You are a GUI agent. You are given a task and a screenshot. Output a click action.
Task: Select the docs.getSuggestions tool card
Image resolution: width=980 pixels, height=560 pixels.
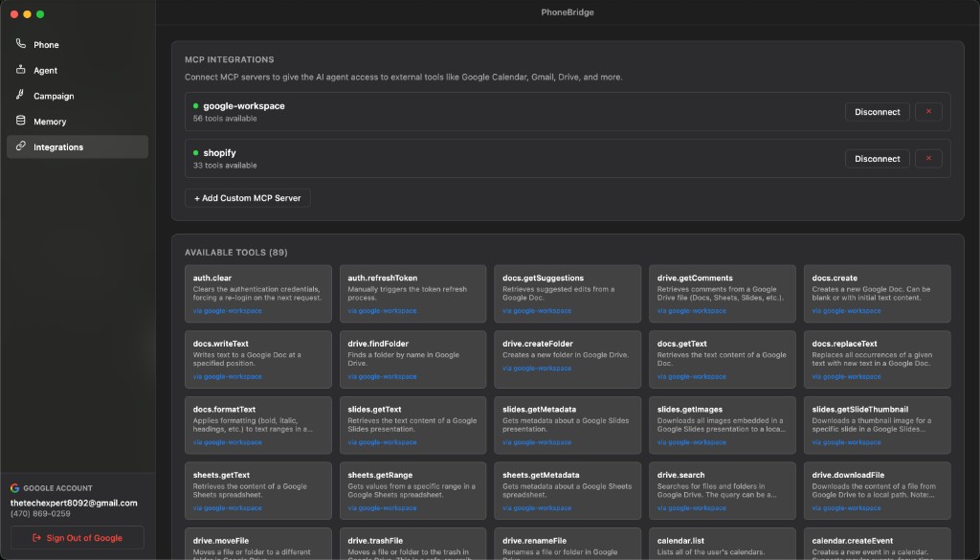coord(568,294)
